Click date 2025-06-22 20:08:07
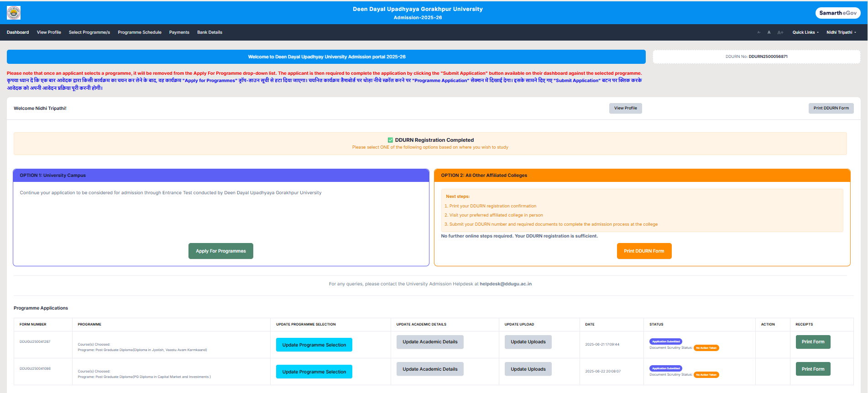This screenshot has height=393, width=868. point(603,371)
